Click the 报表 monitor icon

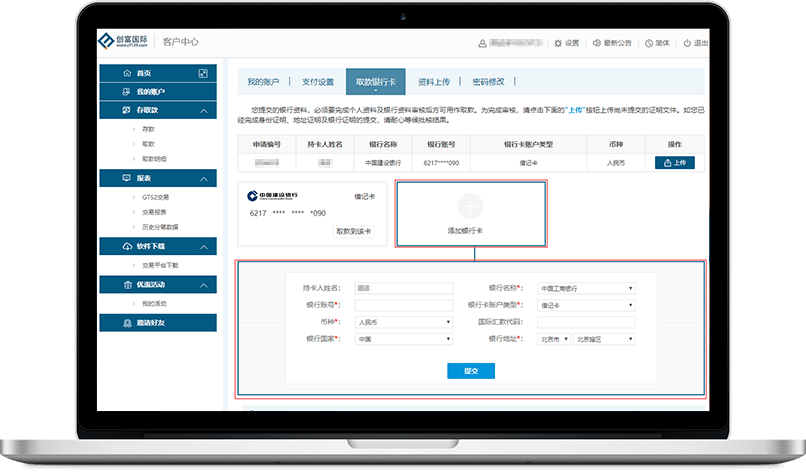[x=126, y=178]
